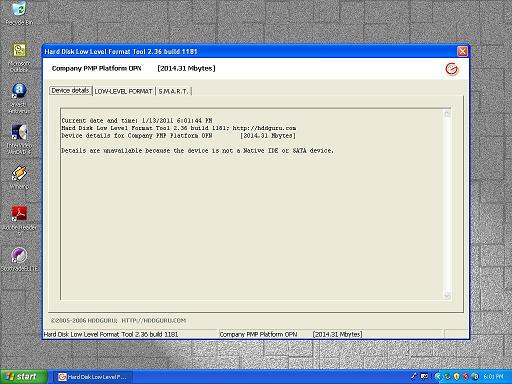Click the http://hddguru.com text in log
Screen dimensions: 512x384
point(264,128)
